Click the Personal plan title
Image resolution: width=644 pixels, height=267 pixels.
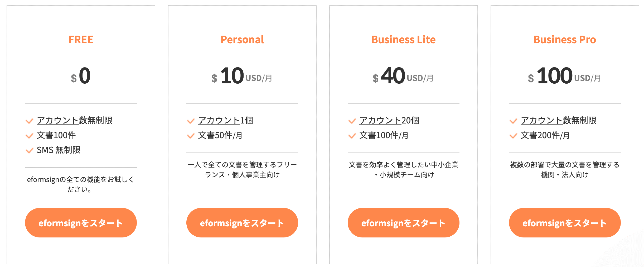242,40
